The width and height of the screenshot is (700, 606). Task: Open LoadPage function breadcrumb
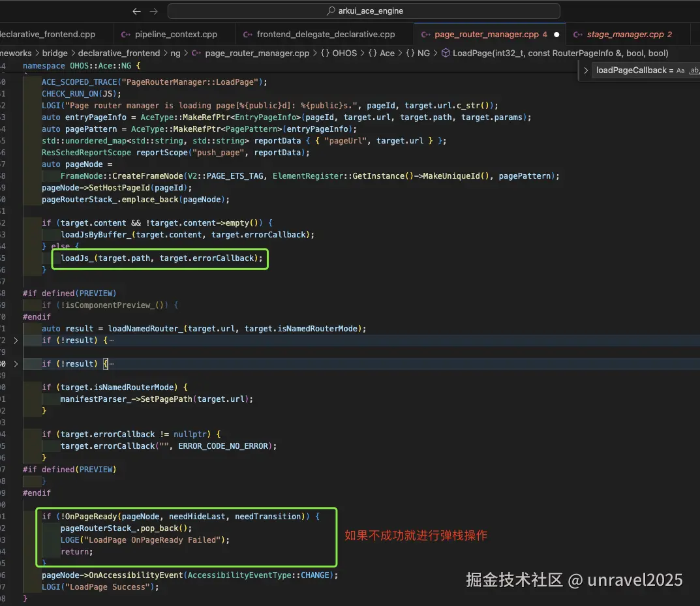click(560, 53)
